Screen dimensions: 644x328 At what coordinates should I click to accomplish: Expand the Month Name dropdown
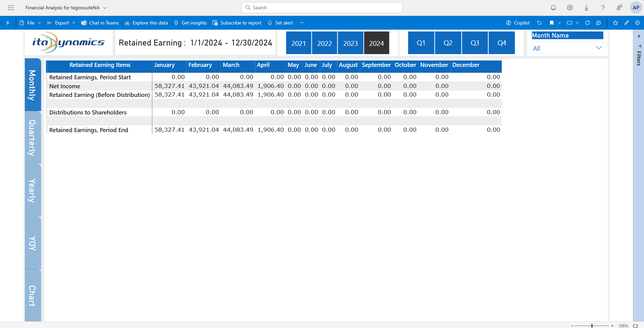[599, 48]
